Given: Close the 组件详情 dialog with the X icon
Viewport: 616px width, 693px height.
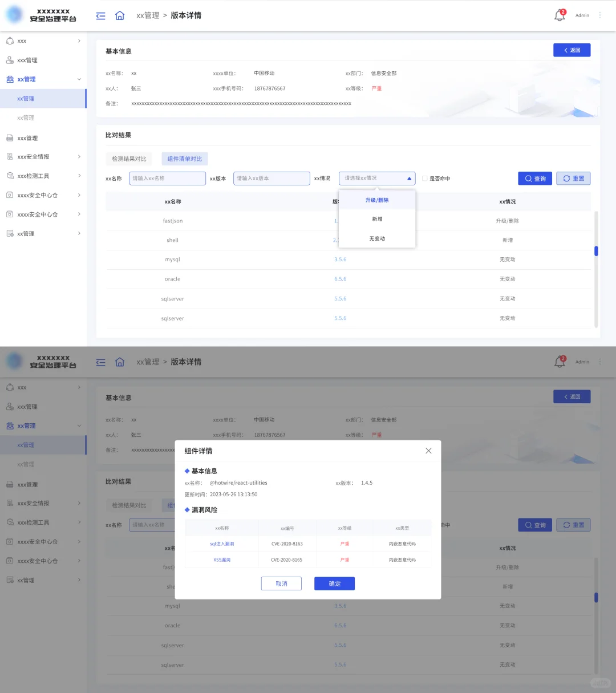Looking at the screenshot, I should coord(428,450).
